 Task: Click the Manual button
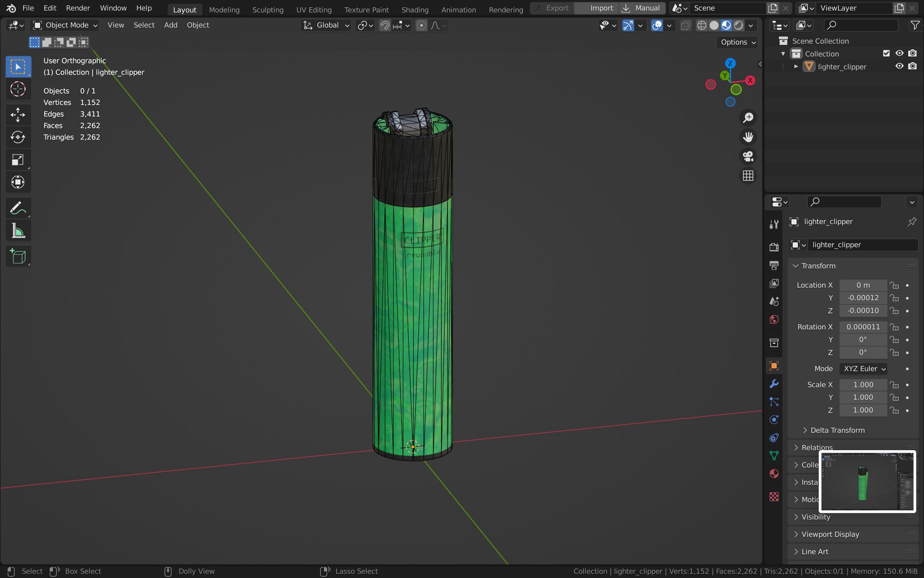click(x=642, y=8)
